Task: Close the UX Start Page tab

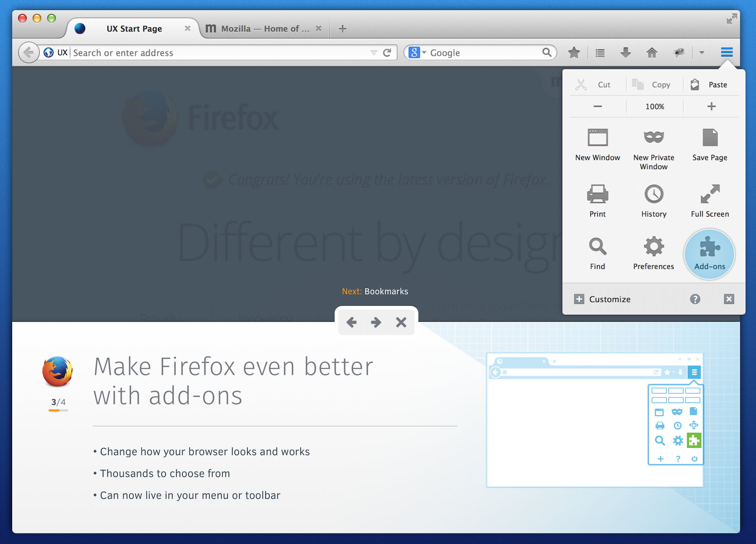Action: point(187,28)
